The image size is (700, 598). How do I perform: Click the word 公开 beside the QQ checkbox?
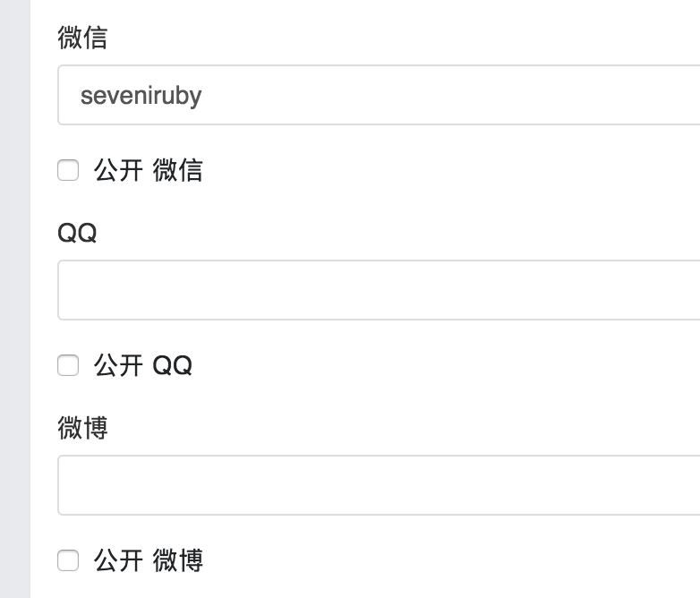pos(118,365)
